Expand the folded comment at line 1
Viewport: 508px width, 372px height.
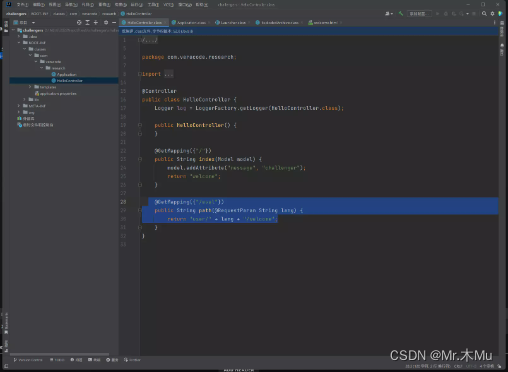(140, 40)
